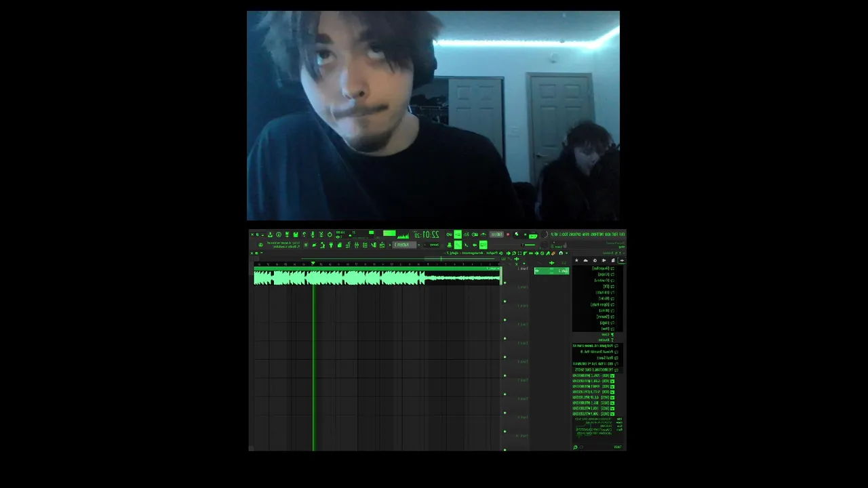Open the mirrored EDIT menu
Screen dimensions: 868x488
point(614,235)
